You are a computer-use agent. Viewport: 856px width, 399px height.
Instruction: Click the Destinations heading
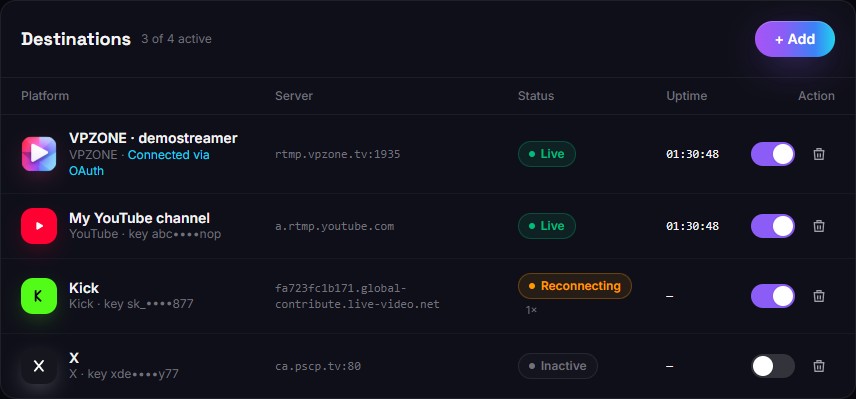(76, 39)
